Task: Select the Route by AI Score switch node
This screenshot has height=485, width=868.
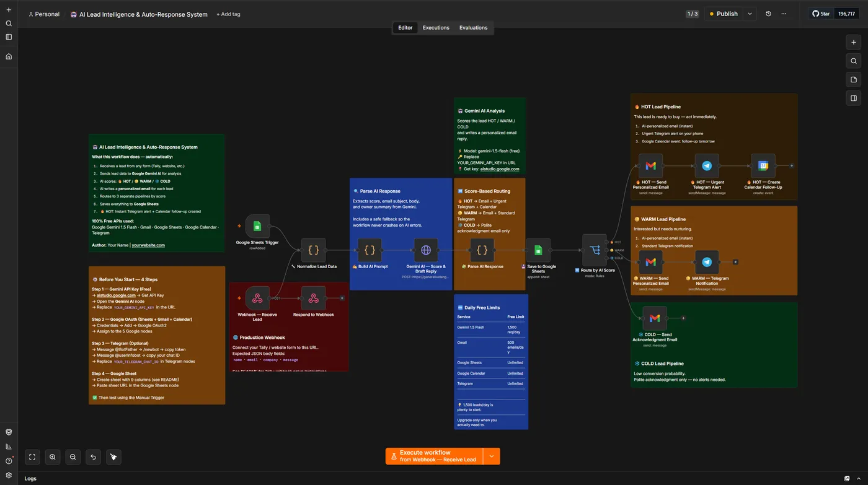Action: click(x=595, y=250)
